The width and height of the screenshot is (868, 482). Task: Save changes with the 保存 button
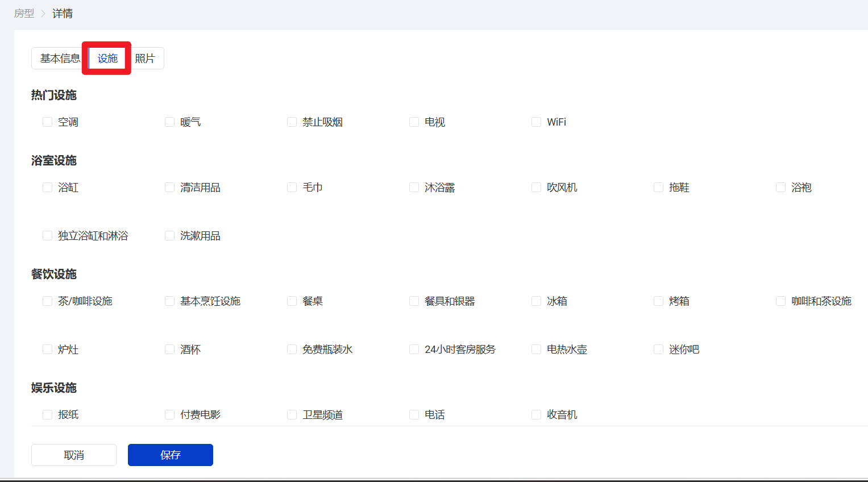point(170,455)
